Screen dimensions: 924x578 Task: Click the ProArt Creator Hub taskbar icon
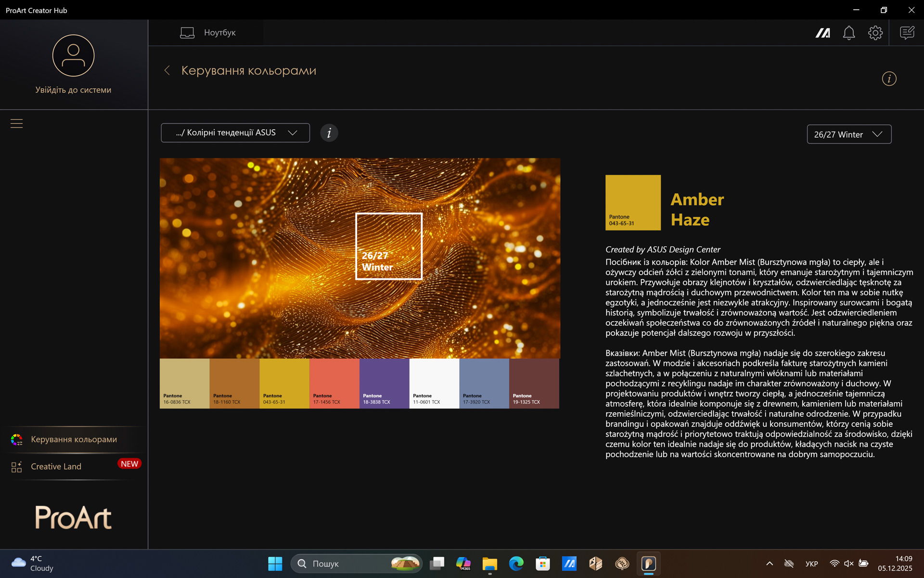tap(649, 564)
